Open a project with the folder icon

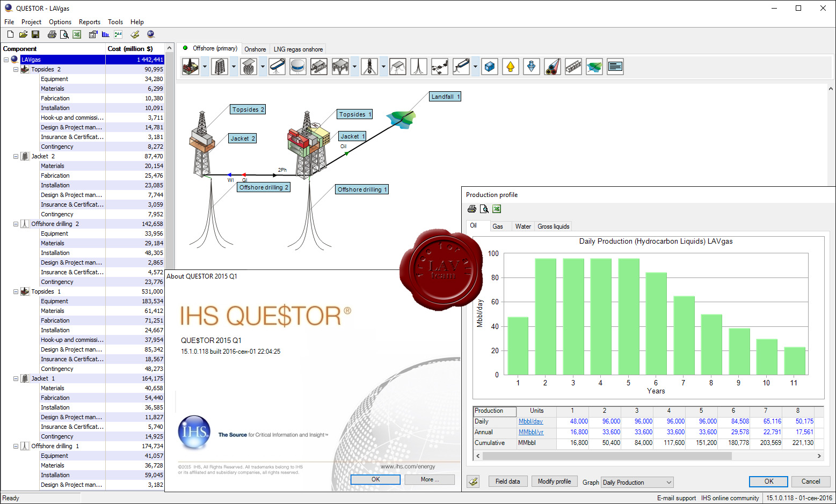click(x=23, y=34)
